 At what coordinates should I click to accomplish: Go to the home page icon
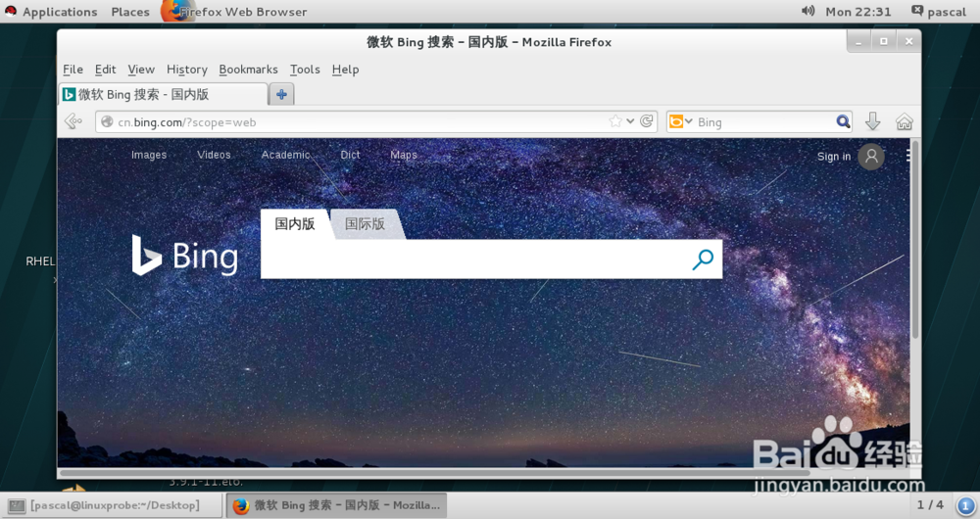(904, 121)
